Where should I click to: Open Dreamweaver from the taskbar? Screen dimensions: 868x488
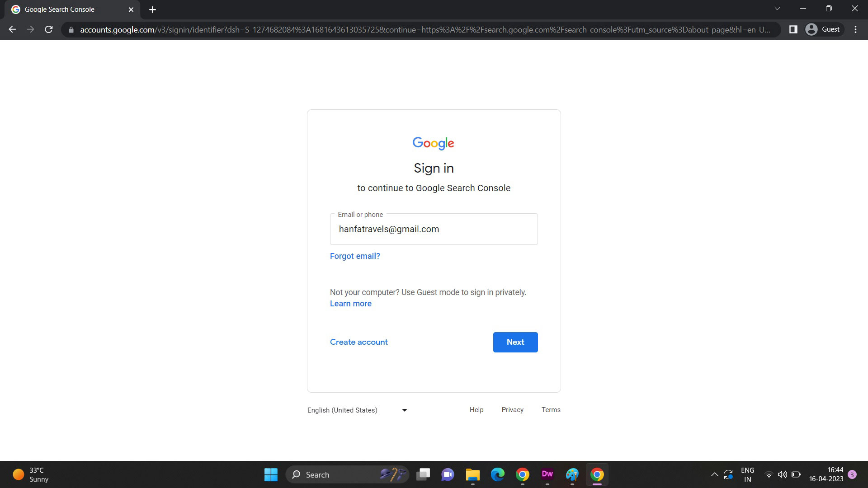(x=547, y=474)
